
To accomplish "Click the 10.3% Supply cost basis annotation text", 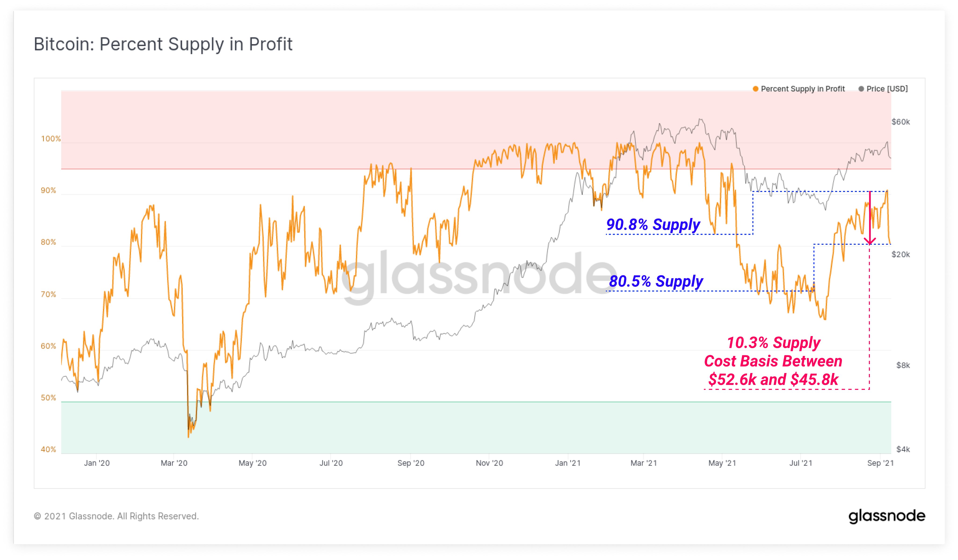I will 773,361.
